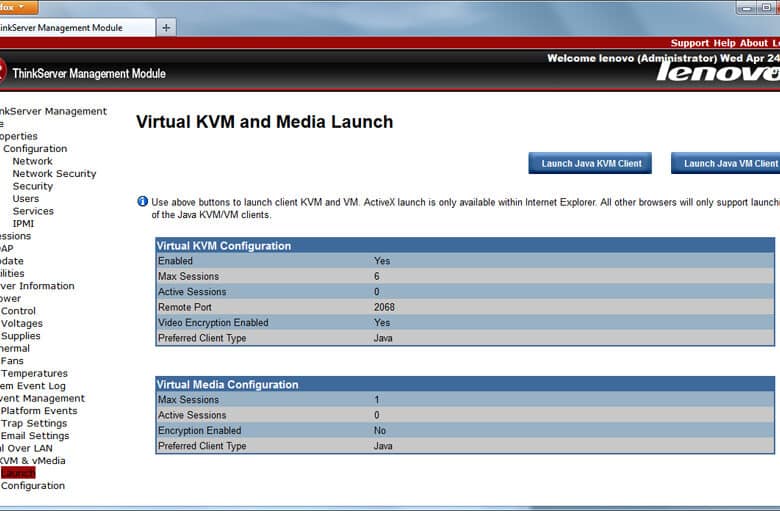Launch the Java KVM Client

(x=590, y=163)
